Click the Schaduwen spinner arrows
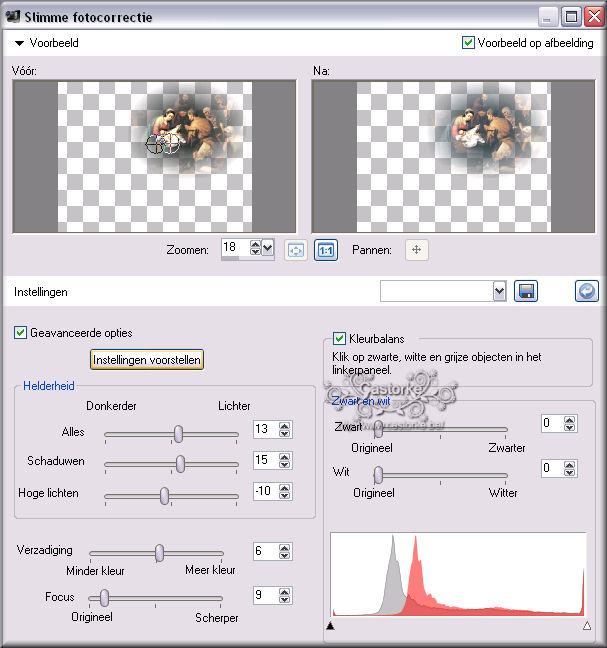The height and width of the screenshot is (648, 607). pos(284,460)
